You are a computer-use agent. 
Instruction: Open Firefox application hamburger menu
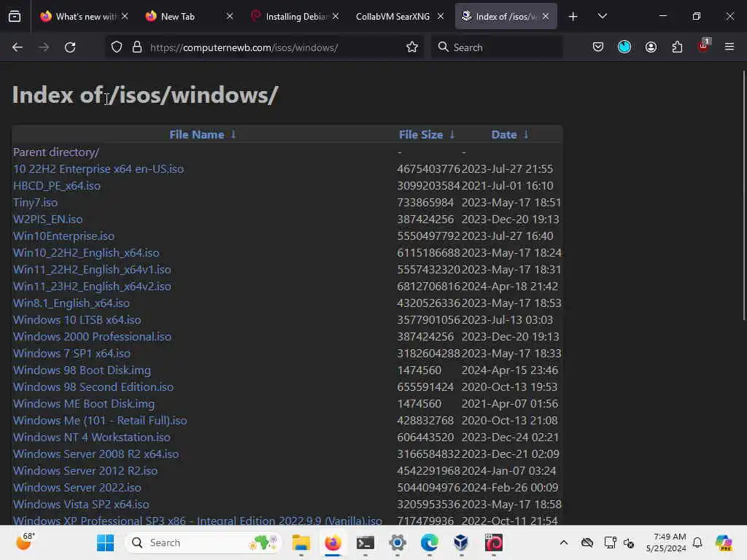[x=729, y=47]
